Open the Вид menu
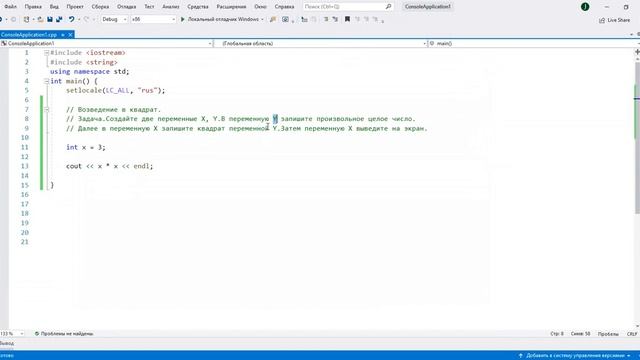The width and height of the screenshot is (640, 360). [x=54, y=7]
